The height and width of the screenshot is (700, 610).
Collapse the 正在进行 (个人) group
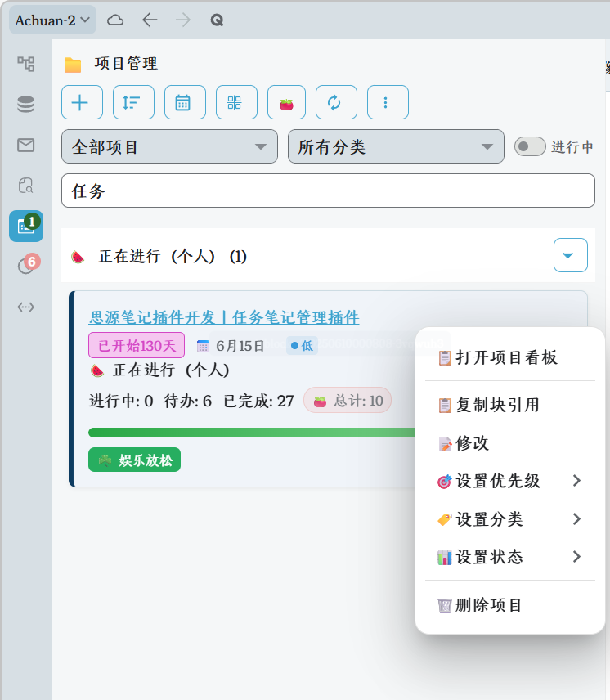point(570,256)
